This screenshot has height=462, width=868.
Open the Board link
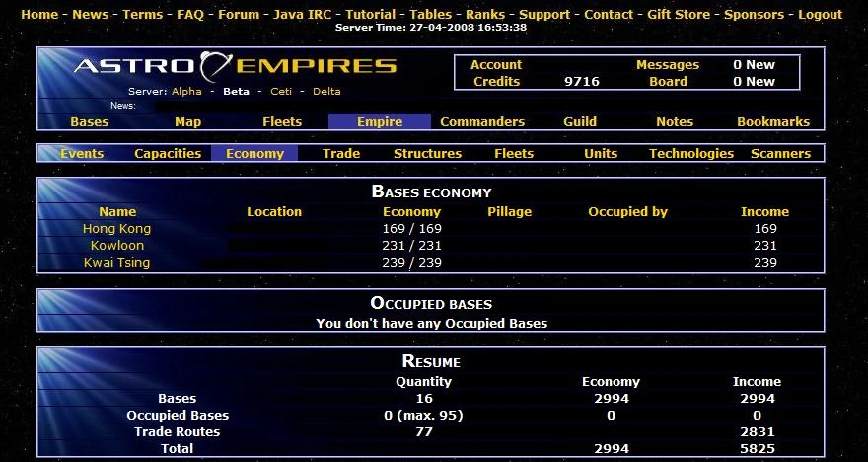point(668,81)
